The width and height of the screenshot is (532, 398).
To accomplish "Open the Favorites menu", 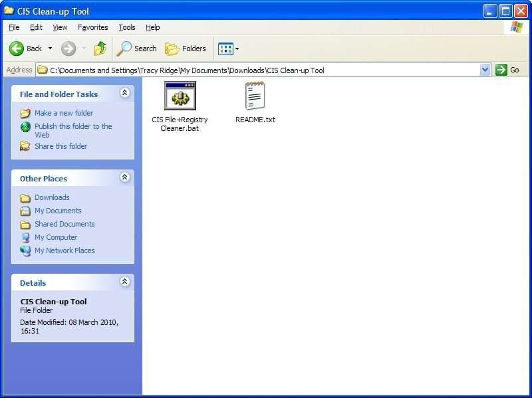I will coord(92,27).
